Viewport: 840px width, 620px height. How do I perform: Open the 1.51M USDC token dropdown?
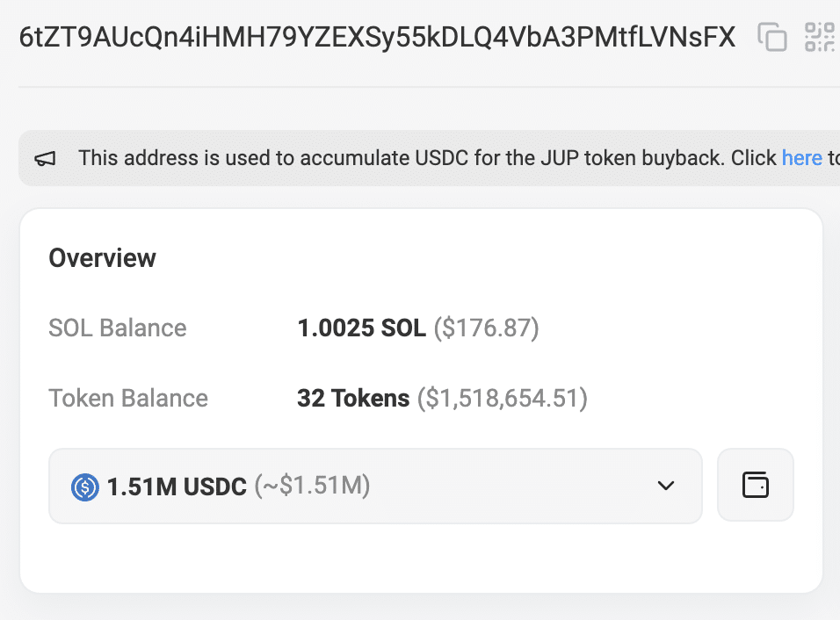[375, 487]
